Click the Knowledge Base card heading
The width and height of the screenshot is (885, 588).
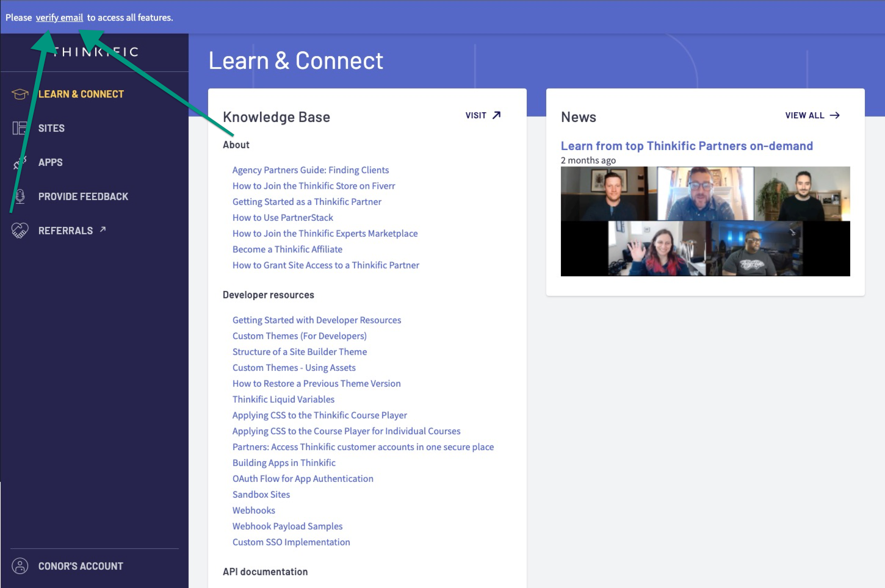point(276,117)
